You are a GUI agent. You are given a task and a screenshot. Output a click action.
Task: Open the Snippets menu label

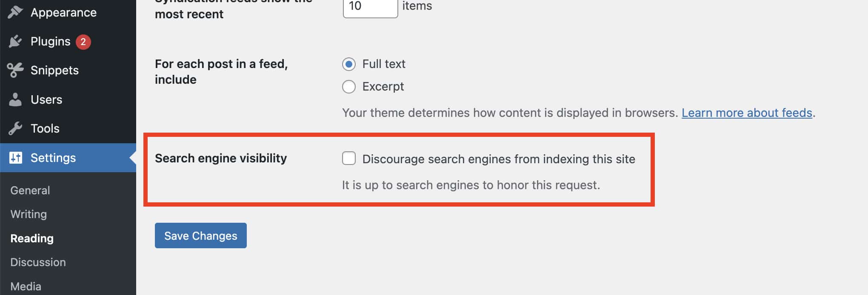click(x=54, y=70)
